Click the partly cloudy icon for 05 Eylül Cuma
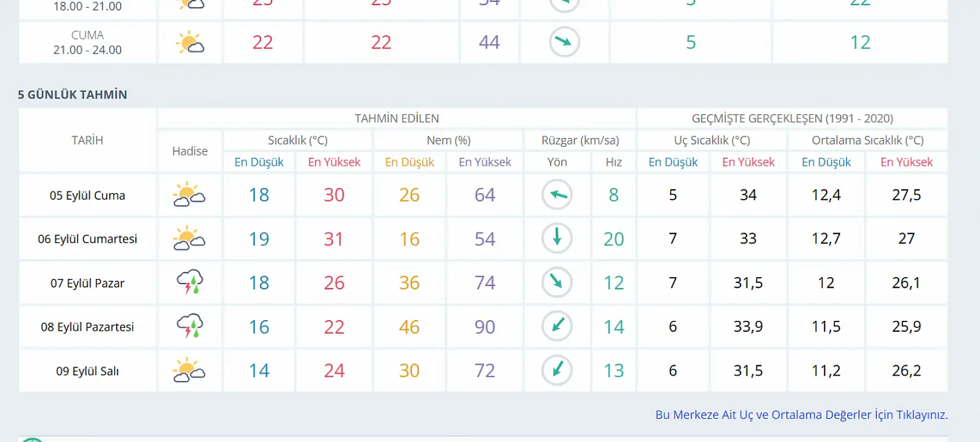 (x=189, y=195)
